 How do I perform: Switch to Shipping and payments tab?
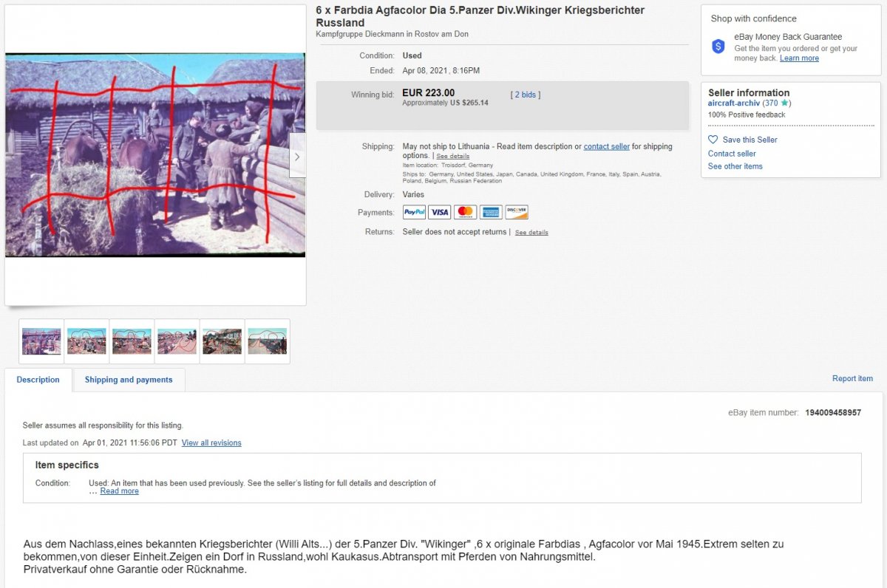[x=129, y=380]
